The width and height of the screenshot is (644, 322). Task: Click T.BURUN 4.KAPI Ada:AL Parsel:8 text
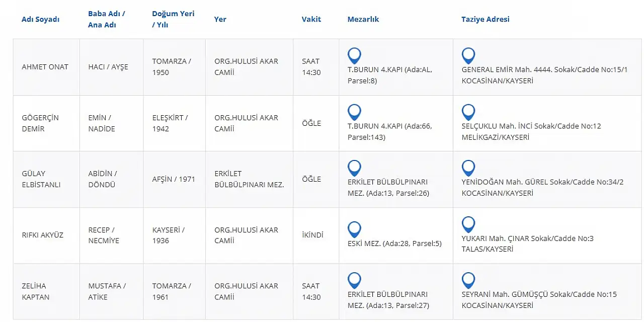pyautogui.click(x=390, y=75)
